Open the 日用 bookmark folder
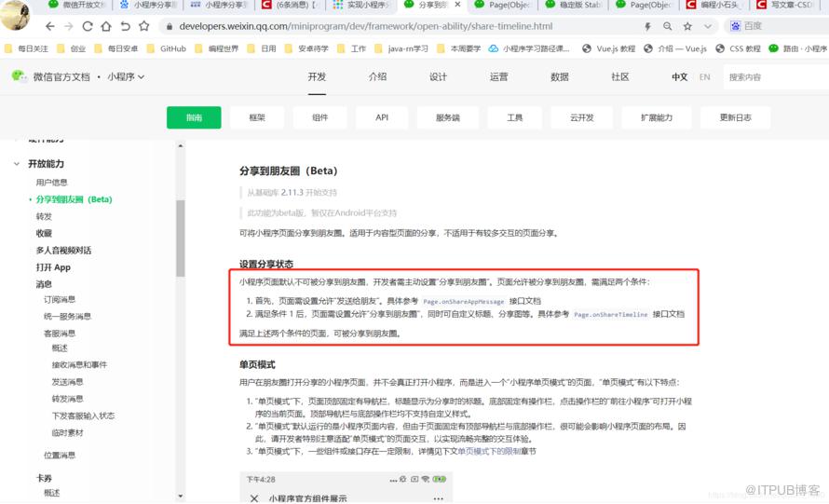Viewport: 829px width, 504px height. click(x=262, y=48)
